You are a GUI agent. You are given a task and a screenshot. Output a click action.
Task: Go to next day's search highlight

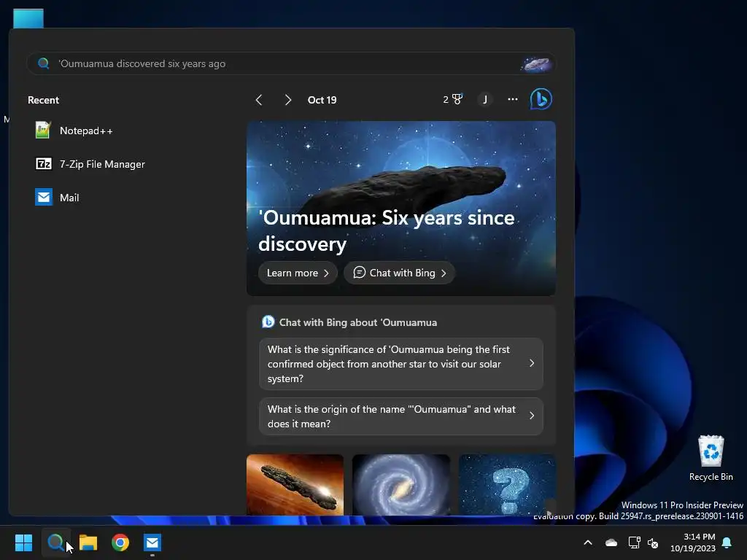click(x=287, y=100)
